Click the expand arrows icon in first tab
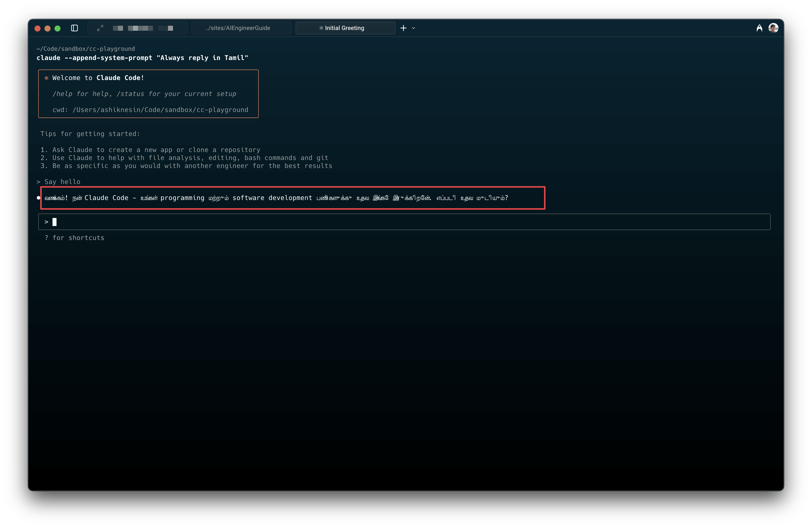 pos(100,28)
